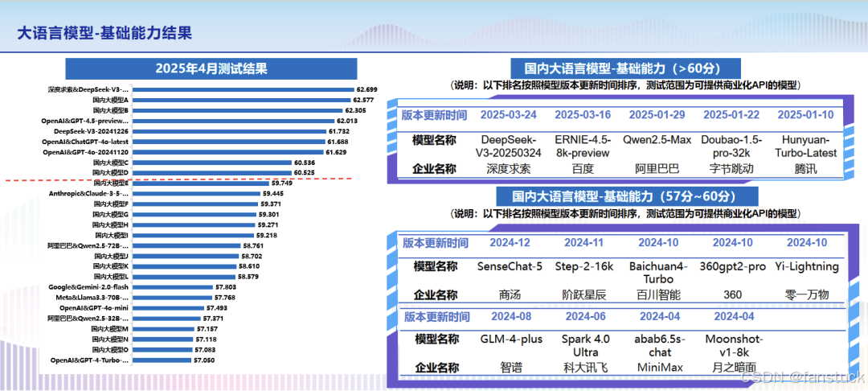868x391 pixels.
Task: Click the "DeepSeek-V3-20241226" chart label
Action: pyautogui.click(x=92, y=131)
